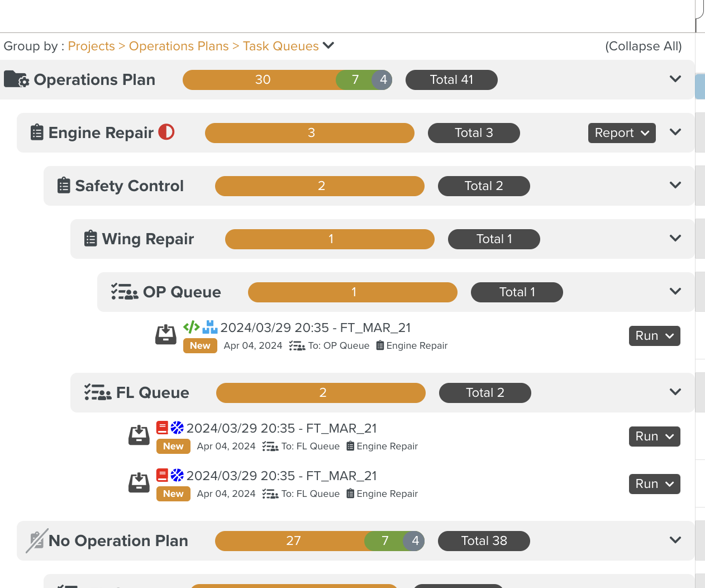
Task: Click the Collapse All link
Action: 644,46
